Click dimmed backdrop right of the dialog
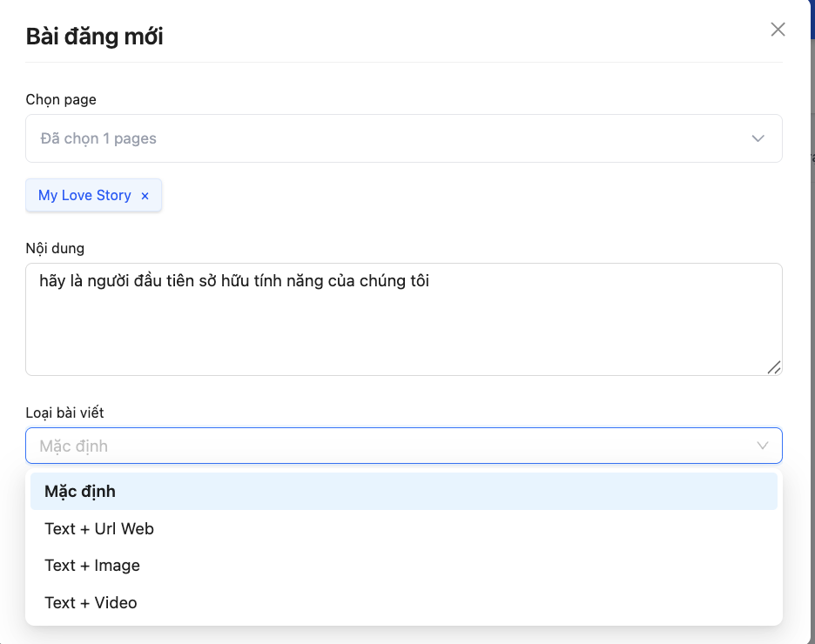Screen dimensions: 815x644 809,348
